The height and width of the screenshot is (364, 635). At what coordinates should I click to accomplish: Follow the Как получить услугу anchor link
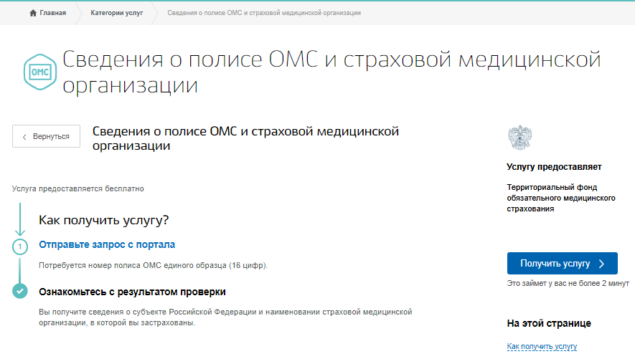[542, 347]
